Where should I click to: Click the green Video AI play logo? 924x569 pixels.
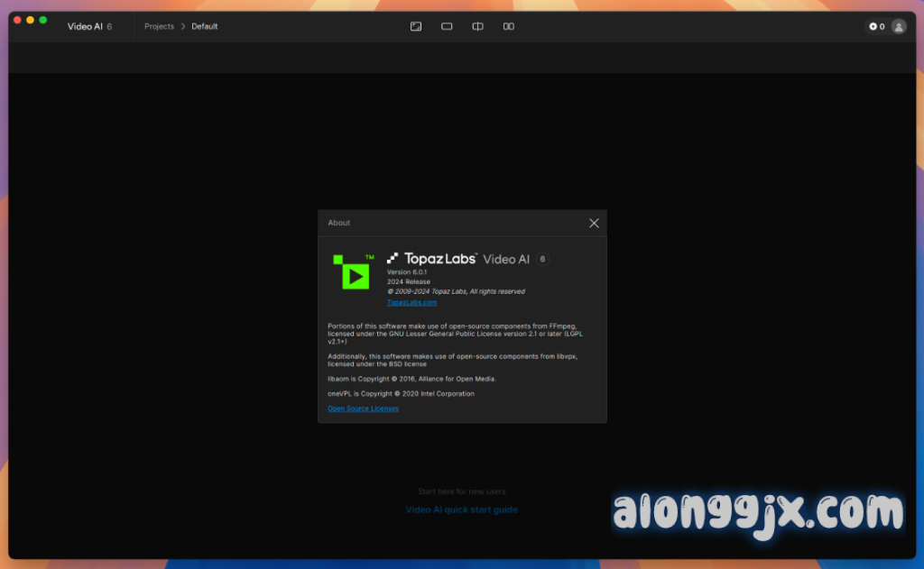point(354,272)
